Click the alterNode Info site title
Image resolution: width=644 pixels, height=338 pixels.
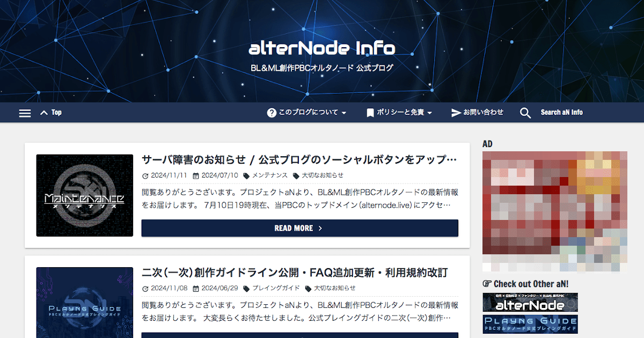(x=321, y=49)
